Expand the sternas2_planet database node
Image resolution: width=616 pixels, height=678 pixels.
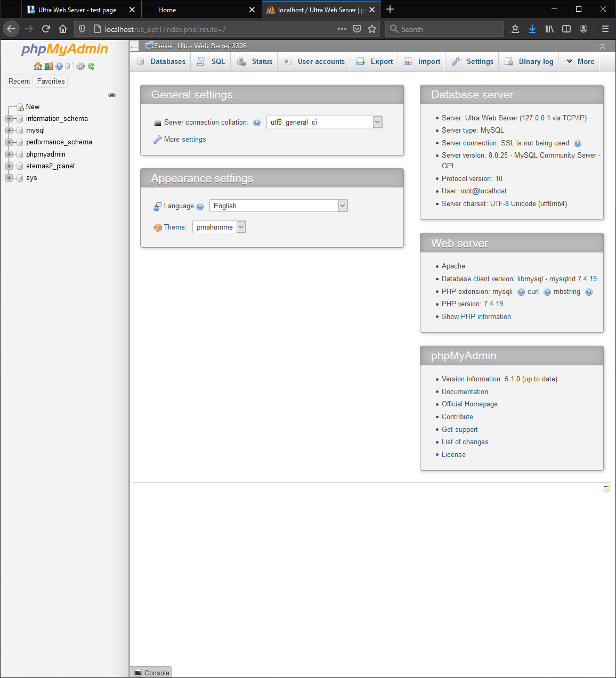pyautogui.click(x=9, y=166)
